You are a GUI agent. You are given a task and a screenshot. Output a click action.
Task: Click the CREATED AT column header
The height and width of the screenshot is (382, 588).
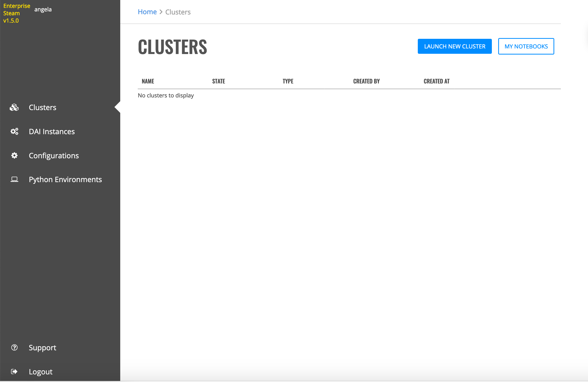tap(436, 81)
